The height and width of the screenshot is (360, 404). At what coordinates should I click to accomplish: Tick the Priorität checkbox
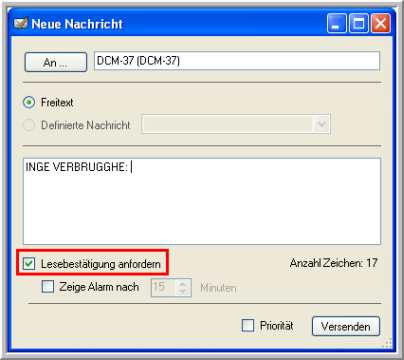tap(248, 325)
